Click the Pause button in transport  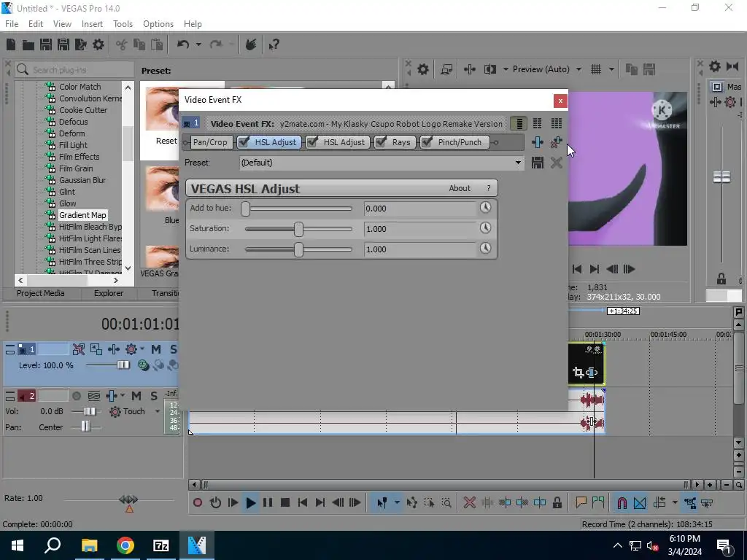(268, 503)
